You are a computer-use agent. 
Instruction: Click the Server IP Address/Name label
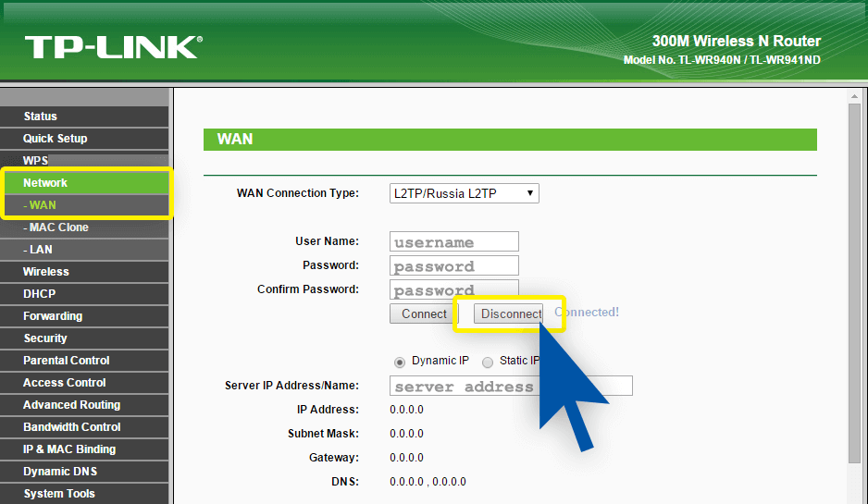pos(291,386)
